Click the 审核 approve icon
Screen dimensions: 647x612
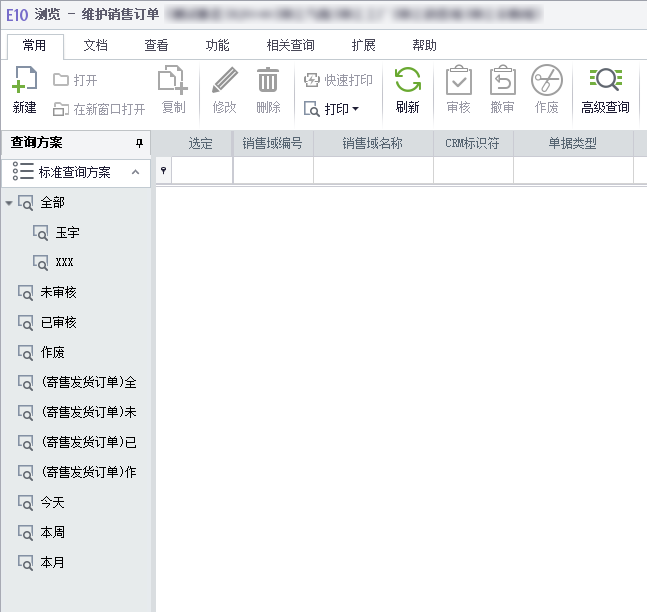pos(458,82)
